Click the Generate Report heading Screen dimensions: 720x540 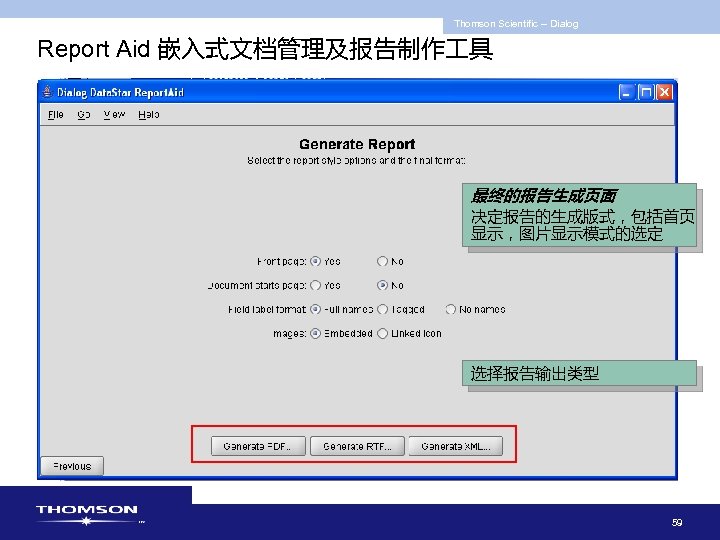[x=357, y=144]
